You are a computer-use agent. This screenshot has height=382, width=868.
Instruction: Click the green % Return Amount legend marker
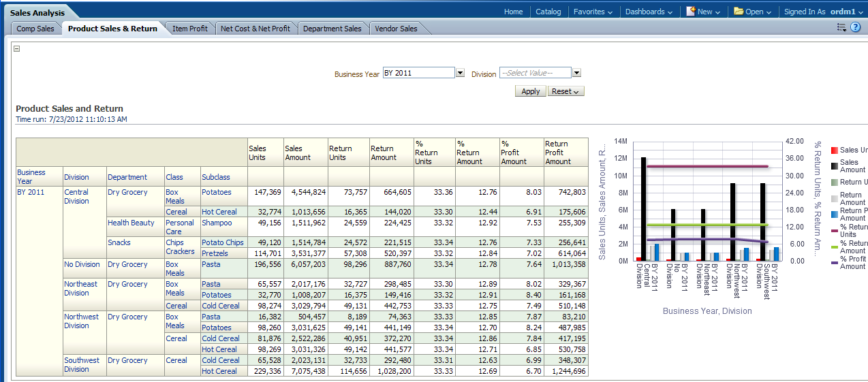pyautogui.click(x=835, y=246)
